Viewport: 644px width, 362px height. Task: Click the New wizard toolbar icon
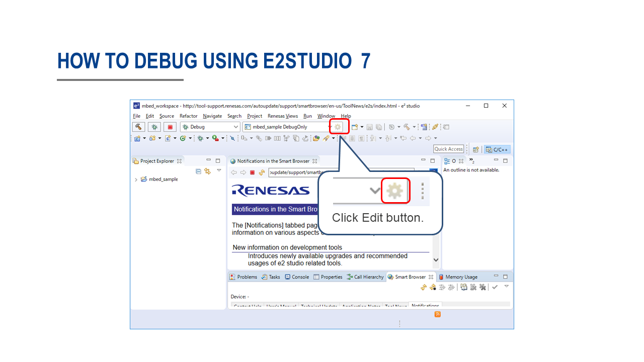(x=355, y=127)
